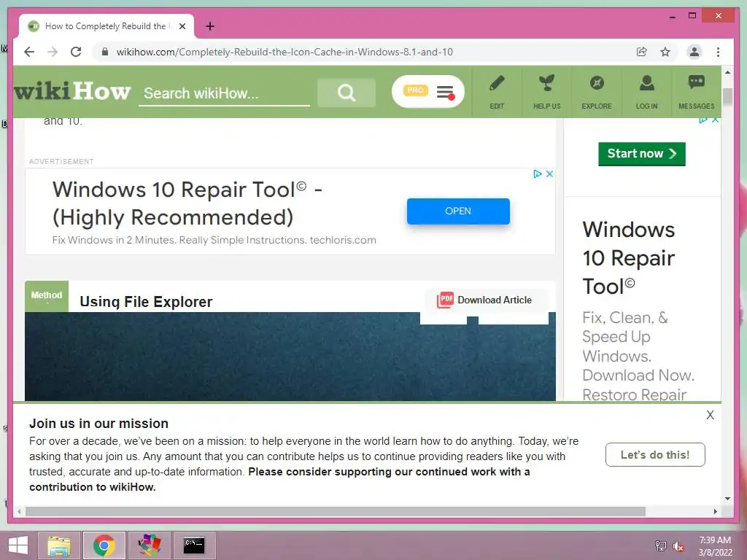This screenshot has height=560, width=747.
Task: Share this page from address bar
Action: click(642, 52)
